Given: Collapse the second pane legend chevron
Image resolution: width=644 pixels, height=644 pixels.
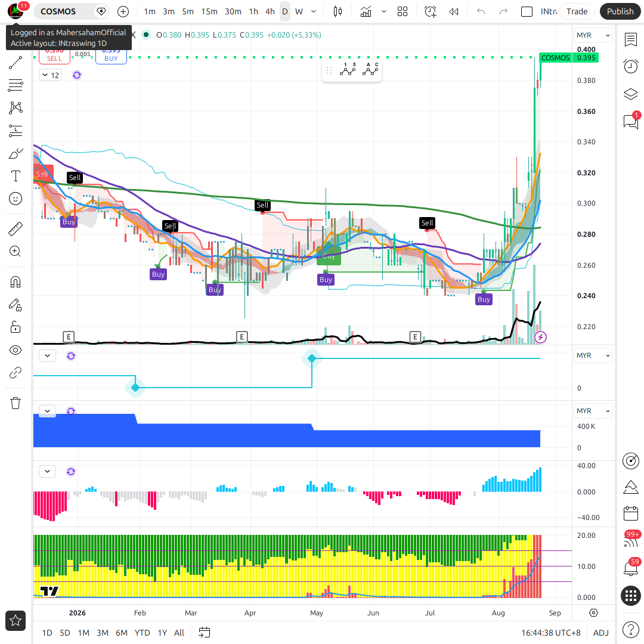Looking at the screenshot, I should pos(47,355).
